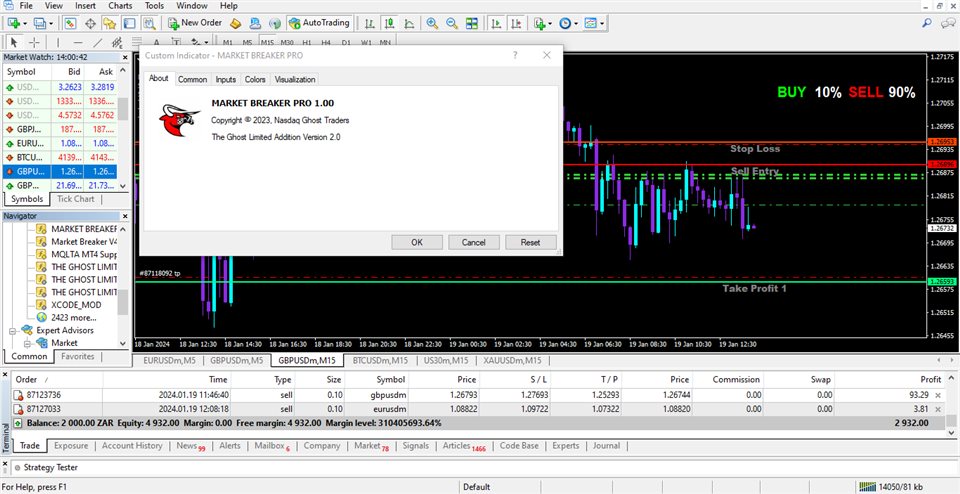960x494 pixels.
Task: Open the Account History terminal tab
Action: [132, 446]
